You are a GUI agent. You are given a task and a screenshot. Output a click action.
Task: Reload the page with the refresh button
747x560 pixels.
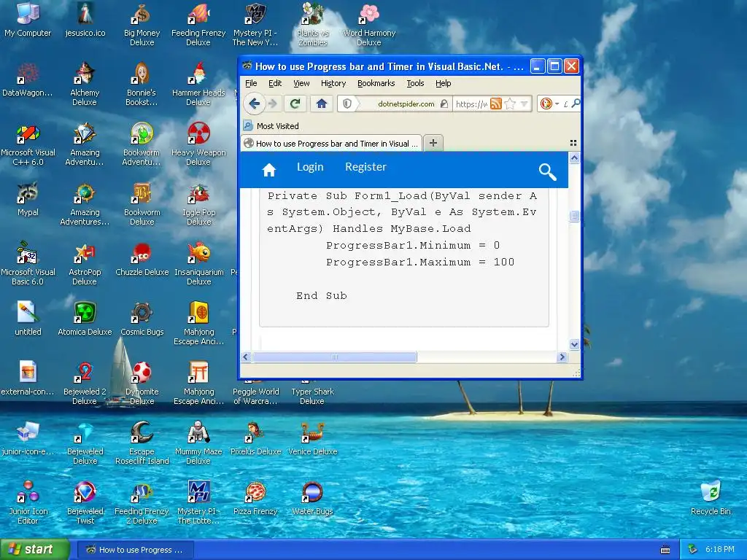click(295, 104)
